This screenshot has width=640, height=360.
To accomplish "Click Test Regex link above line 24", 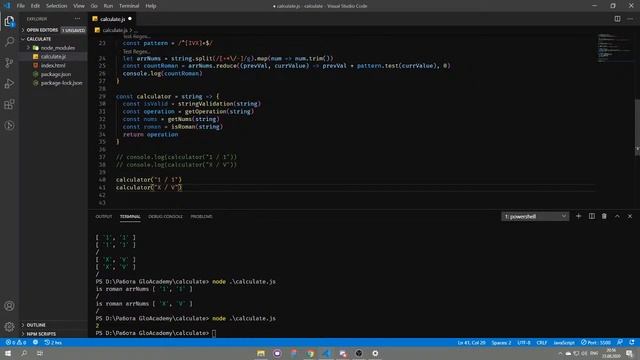I will (x=136, y=51).
